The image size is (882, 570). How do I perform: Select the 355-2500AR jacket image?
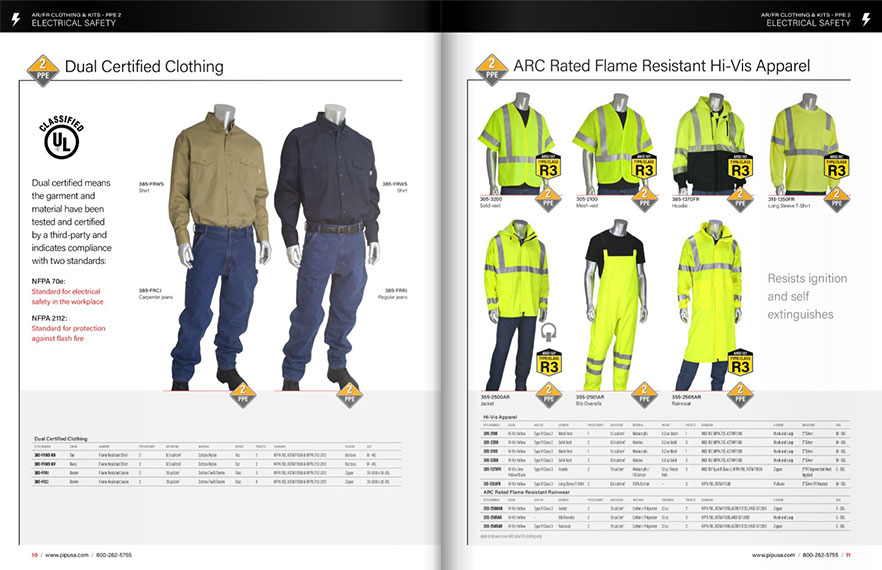515,305
